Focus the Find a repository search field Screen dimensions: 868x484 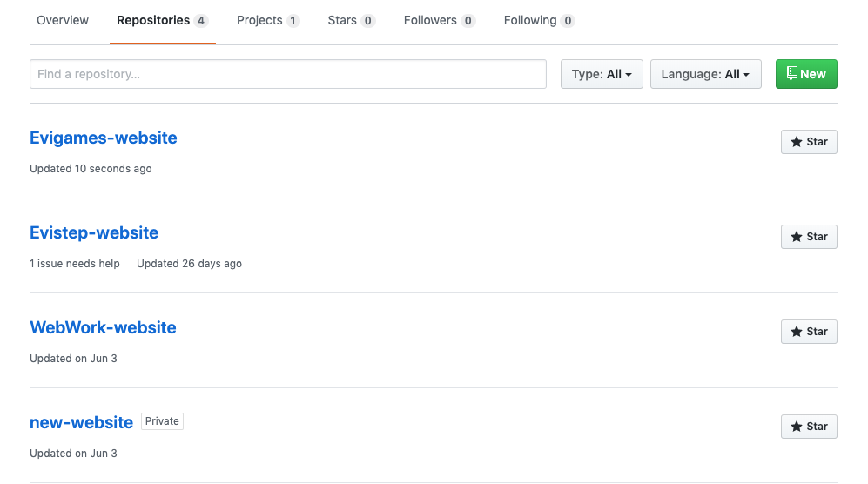(288, 74)
